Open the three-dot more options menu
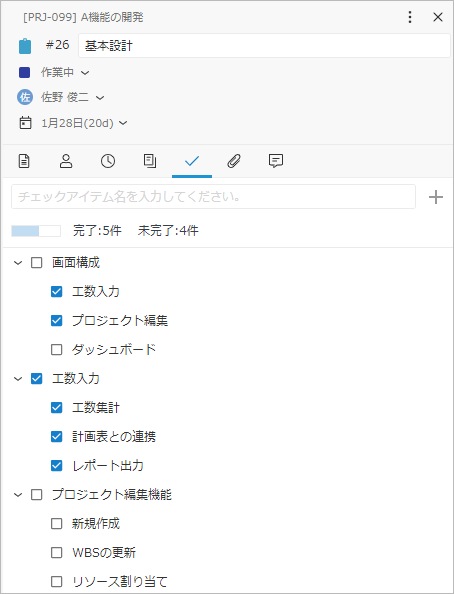Image resolution: width=454 pixels, height=594 pixels. pyautogui.click(x=410, y=17)
